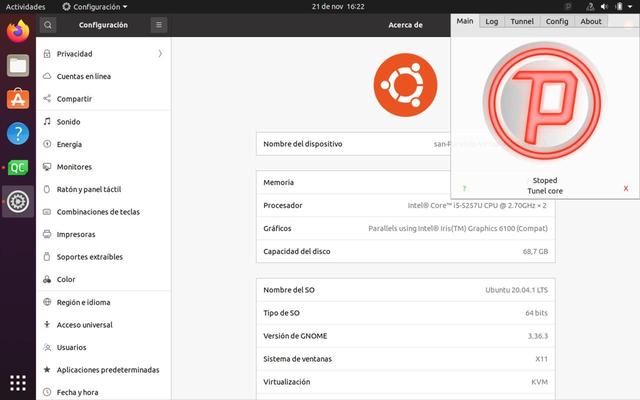Click the red X stop icon in the tunnel window

pos(626,189)
